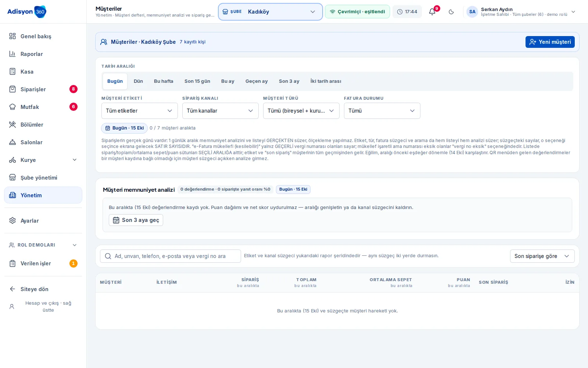Click Siteye dön back arrow icon
Image resolution: width=588 pixels, height=368 pixels.
point(12,289)
